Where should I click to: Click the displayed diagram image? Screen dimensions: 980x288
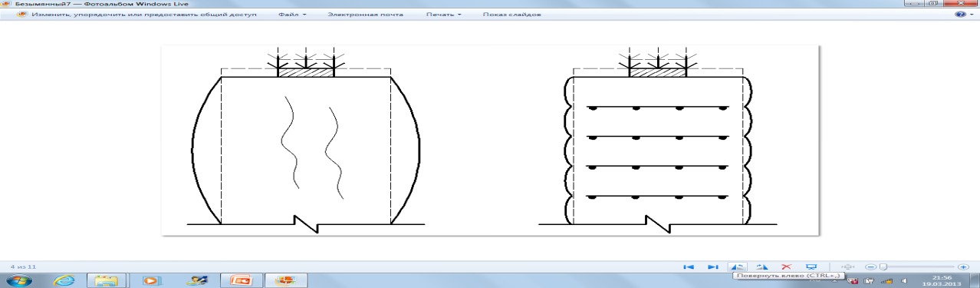[490, 139]
